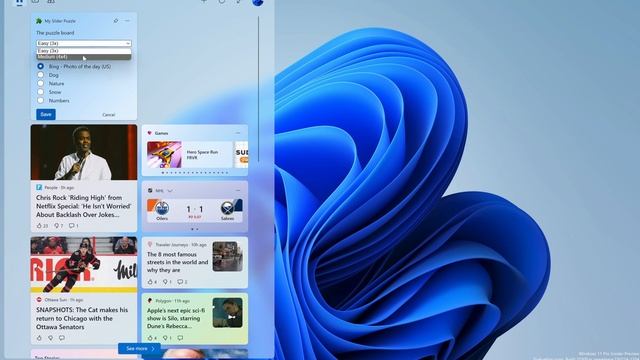Open the Chris Rock article photo
Image resolution: width=640 pixels, height=360 pixels.
[x=84, y=152]
